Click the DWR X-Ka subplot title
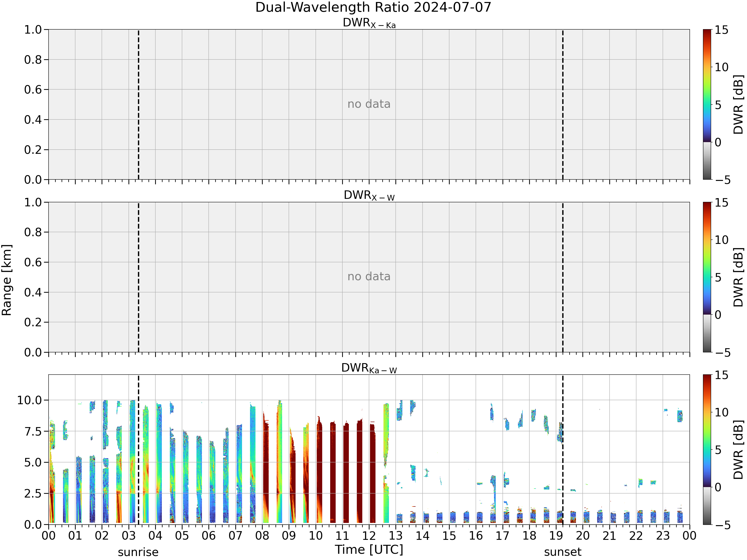Screen dimensions: 747x560 tap(369, 23)
